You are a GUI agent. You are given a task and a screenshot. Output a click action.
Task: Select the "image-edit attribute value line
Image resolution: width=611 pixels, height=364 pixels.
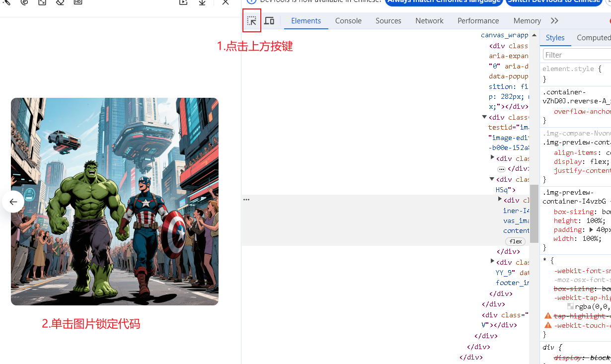pyautogui.click(x=508, y=138)
